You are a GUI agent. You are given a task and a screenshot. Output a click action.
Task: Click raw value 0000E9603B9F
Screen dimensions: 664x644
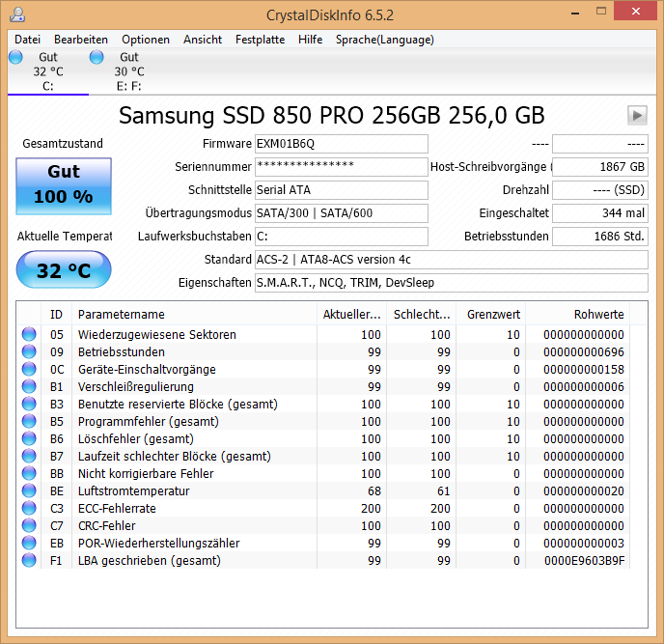point(585,561)
